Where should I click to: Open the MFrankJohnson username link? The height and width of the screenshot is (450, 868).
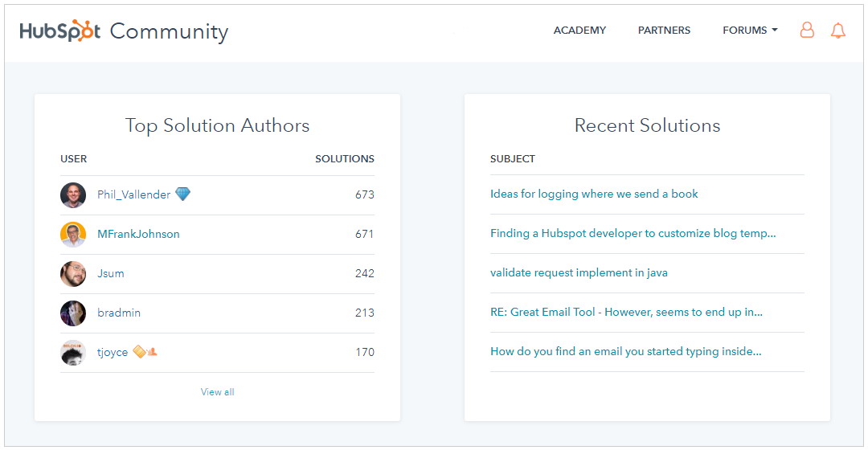click(138, 234)
